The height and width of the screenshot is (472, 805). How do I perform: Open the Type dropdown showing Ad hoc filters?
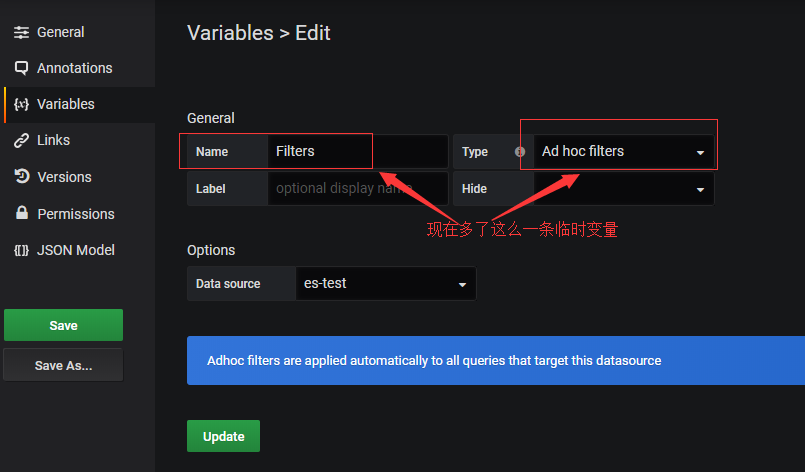[623, 152]
